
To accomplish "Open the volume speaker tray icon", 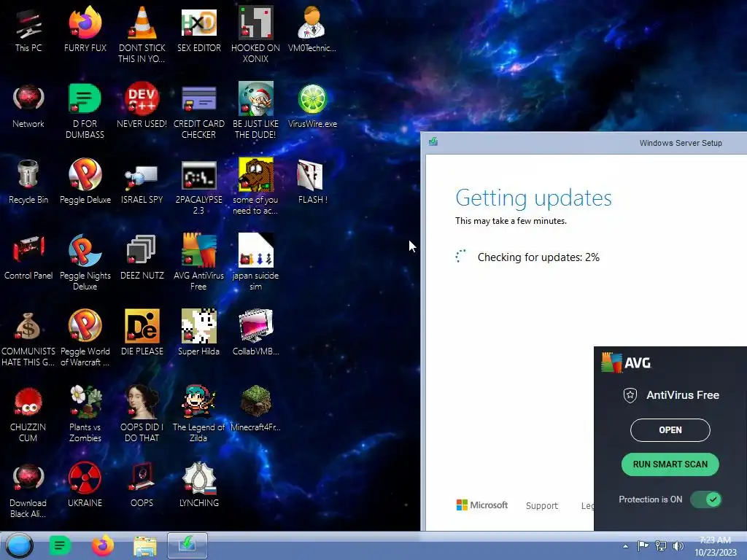I will [x=678, y=545].
